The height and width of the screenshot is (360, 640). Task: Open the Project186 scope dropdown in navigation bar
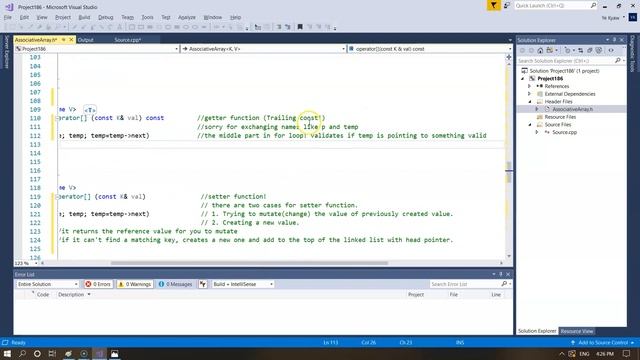[97, 49]
